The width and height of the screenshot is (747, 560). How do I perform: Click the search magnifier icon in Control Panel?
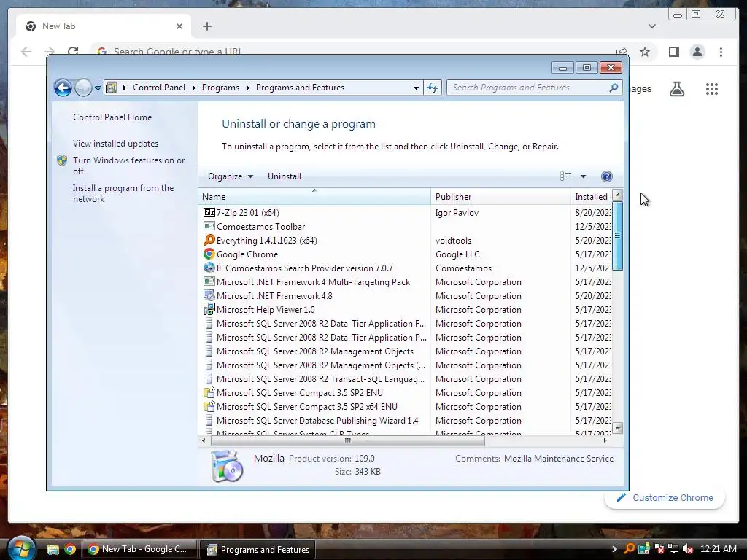[x=614, y=87]
